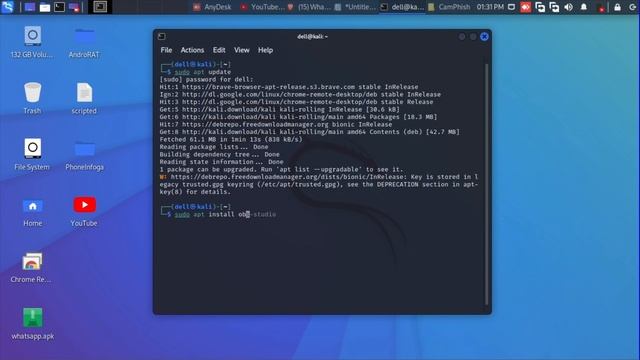Screen dimensions: 640x360
Task: Click the 01:31 PM clock
Action: tap(490, 7)
